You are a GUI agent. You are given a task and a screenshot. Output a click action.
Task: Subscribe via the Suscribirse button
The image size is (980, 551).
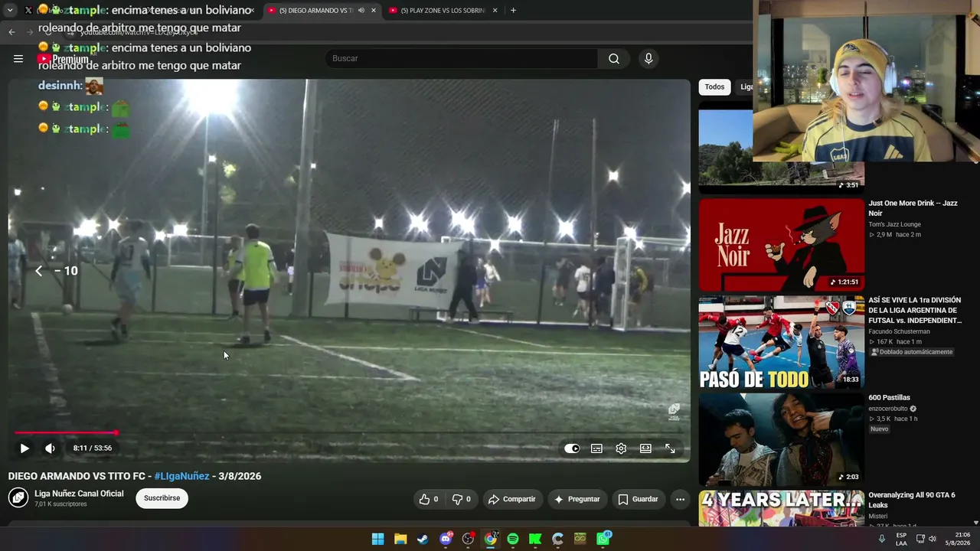(162, 498)
